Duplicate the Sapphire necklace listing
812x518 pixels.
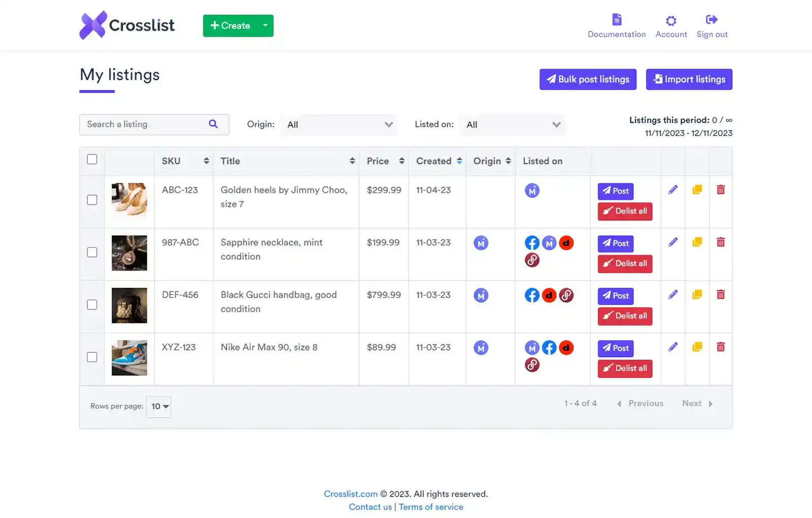point(697,242)
